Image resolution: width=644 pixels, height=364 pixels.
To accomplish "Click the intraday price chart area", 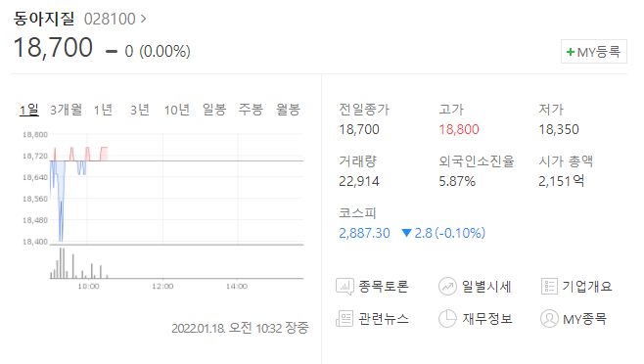I will 176,189.
